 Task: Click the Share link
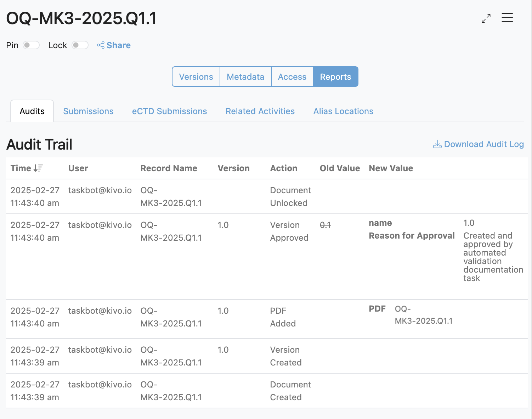tap(118, 45)
